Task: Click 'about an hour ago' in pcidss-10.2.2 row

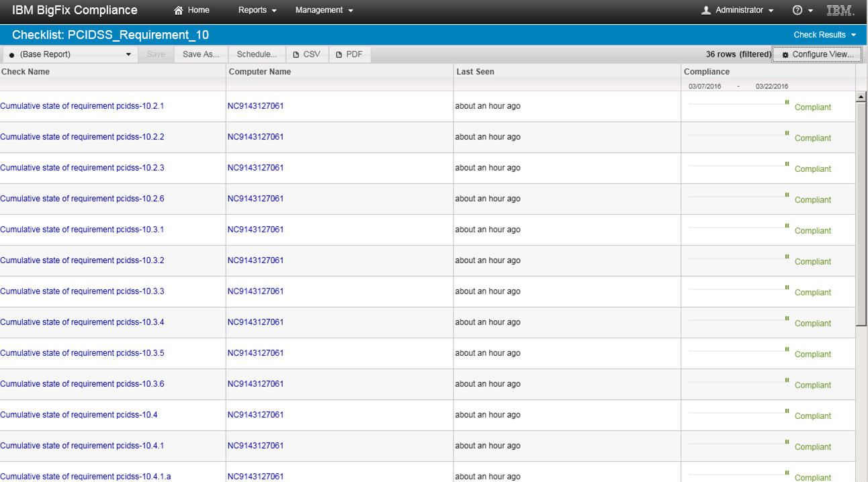Action: (x=488, y=137)
